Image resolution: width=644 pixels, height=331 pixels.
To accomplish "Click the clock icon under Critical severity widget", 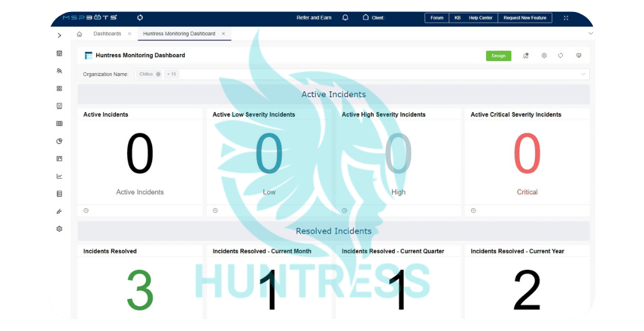I will (474, 211).
